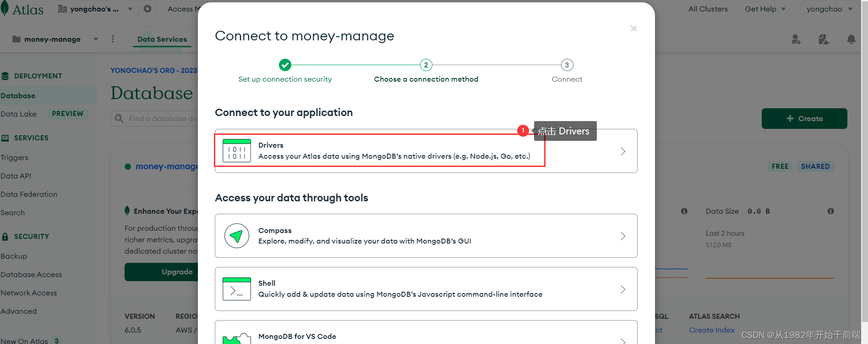868x344 pixels.
Task: Click info icon left of Data Size
Action: click(x=684, y=211)
